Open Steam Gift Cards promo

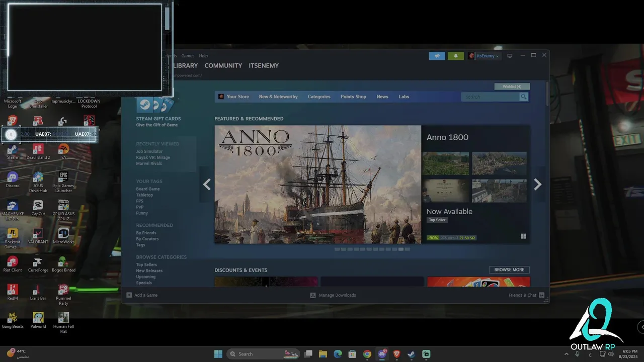click(x=158, y=113)
